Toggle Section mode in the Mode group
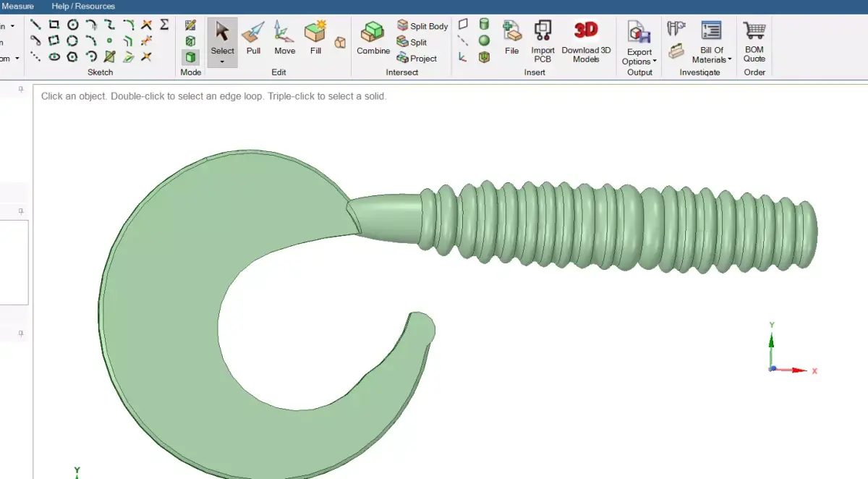The image size is (868, 479). [x=190, y=41]
